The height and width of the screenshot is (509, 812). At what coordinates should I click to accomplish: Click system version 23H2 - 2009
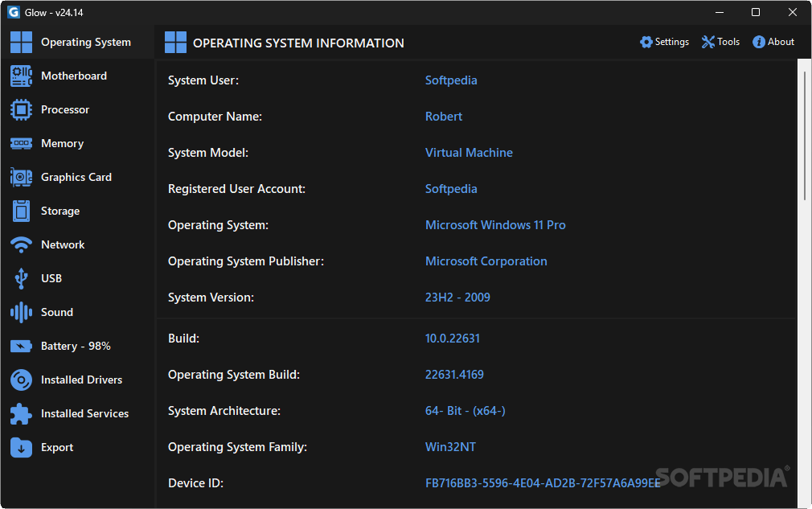point(457,298)
